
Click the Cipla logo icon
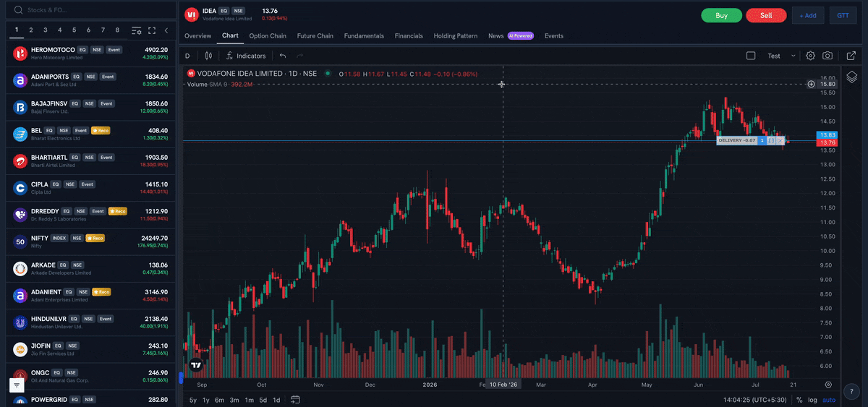(20, 188)
